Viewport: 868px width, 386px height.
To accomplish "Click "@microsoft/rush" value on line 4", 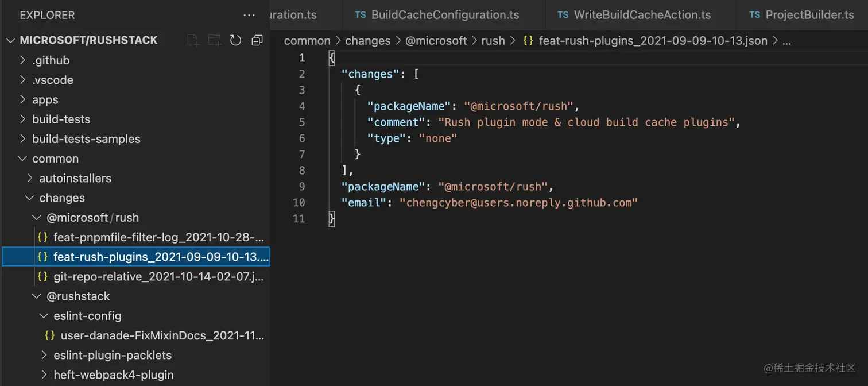I will click(519, 106).
